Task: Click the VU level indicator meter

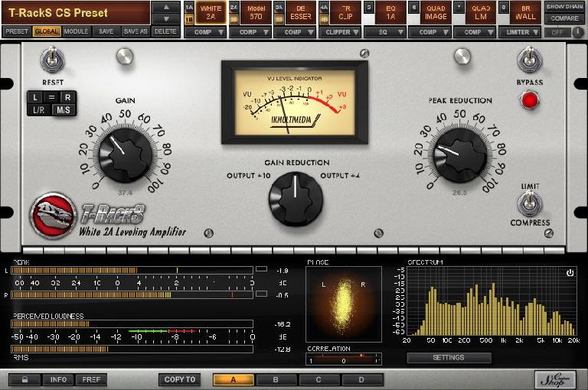Action: (295, 102)
